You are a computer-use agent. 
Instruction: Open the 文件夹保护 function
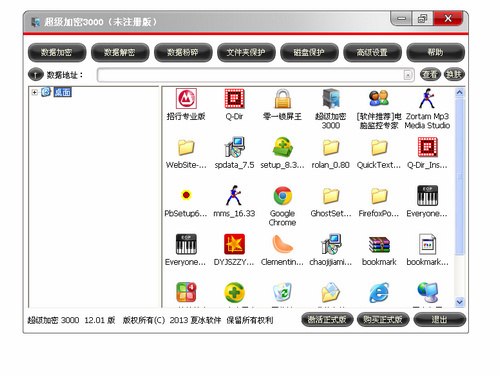246,52
